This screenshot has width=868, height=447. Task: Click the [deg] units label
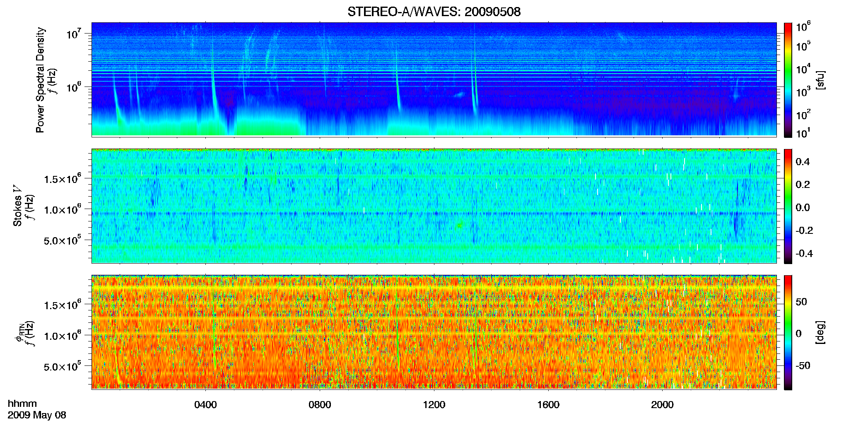coord(820,332)
